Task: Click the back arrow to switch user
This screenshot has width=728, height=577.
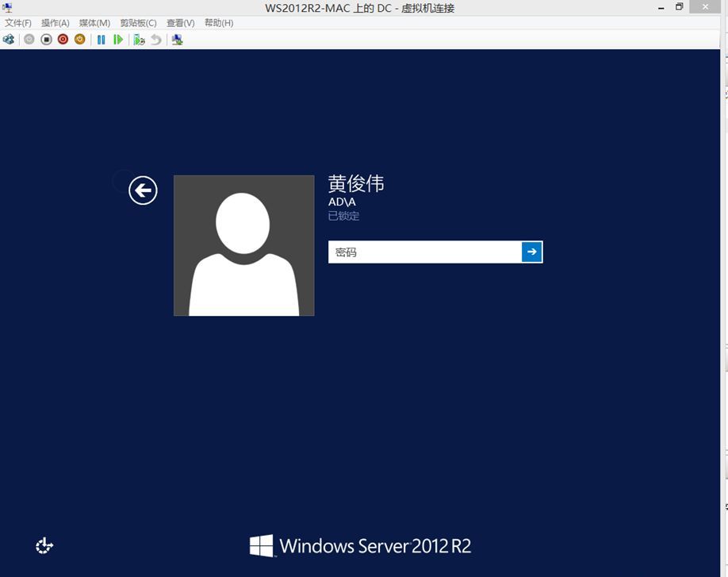Action: pos(143,190)
